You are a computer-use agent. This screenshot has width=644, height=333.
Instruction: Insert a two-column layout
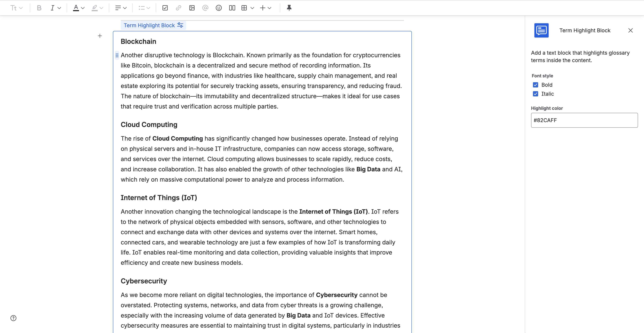click(232, 8)
